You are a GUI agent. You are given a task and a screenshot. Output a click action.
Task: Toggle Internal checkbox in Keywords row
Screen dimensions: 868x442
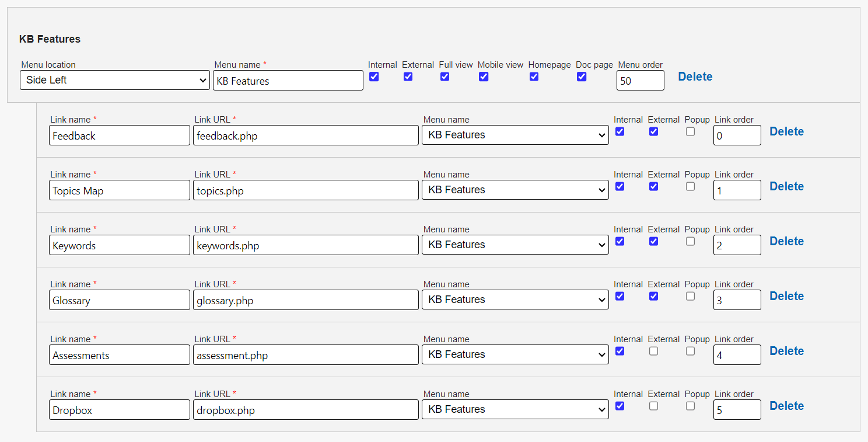[619, 241]
